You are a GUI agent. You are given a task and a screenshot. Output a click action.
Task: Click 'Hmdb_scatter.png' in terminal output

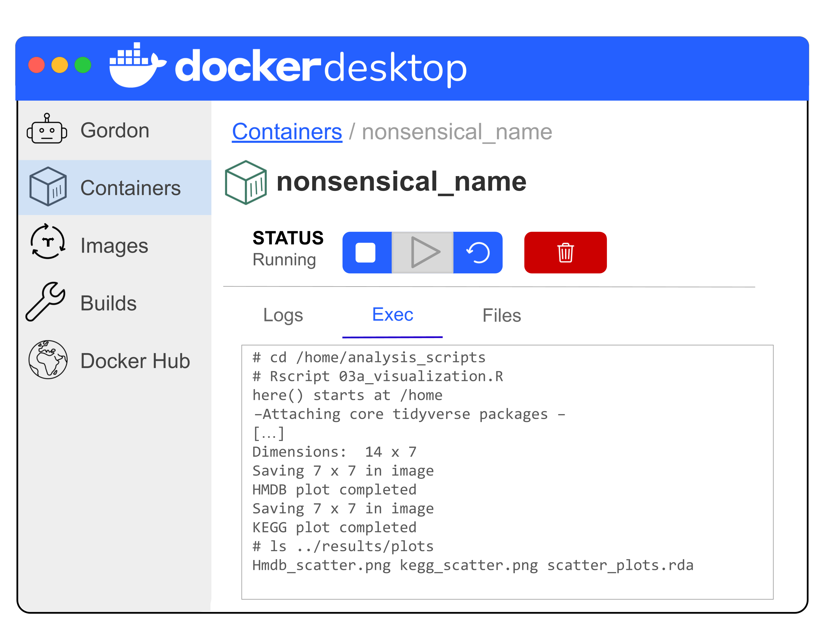pos(321,566)
